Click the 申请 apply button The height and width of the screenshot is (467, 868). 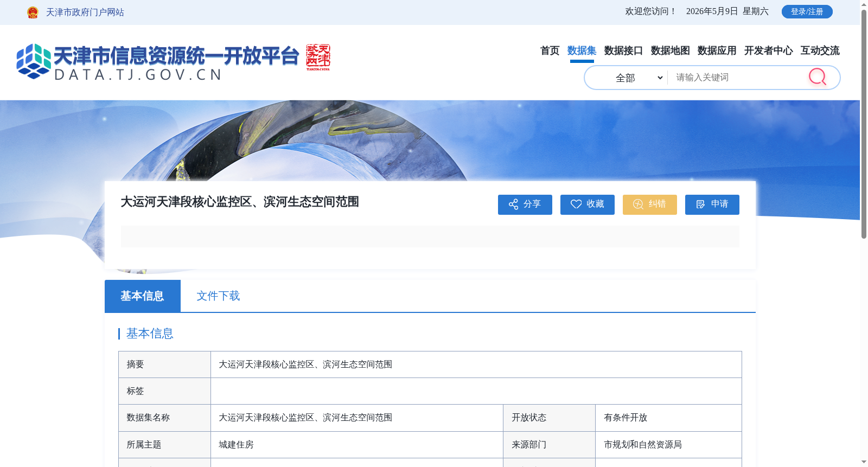[x=712, y=204]
